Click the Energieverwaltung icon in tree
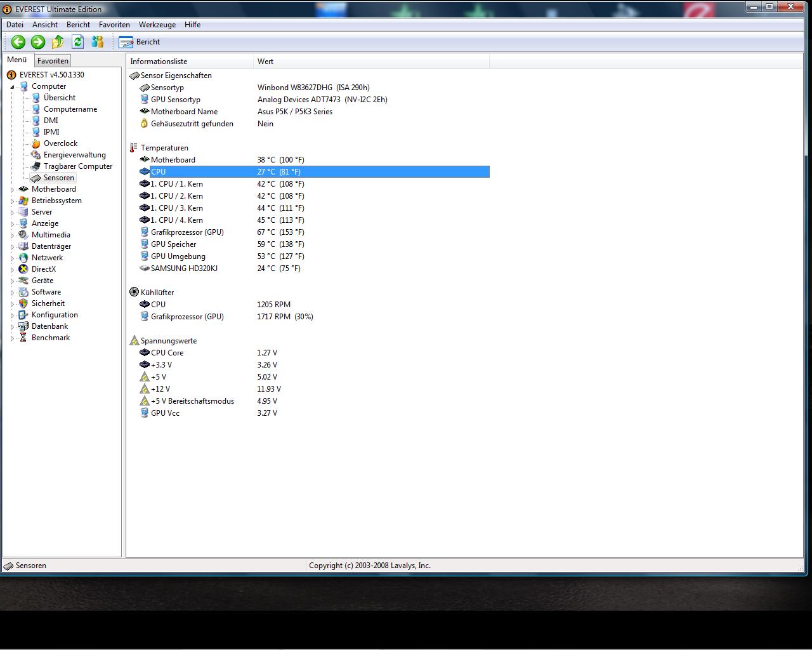The height and width of the screenshot is (650, 812). coord(36,155)
